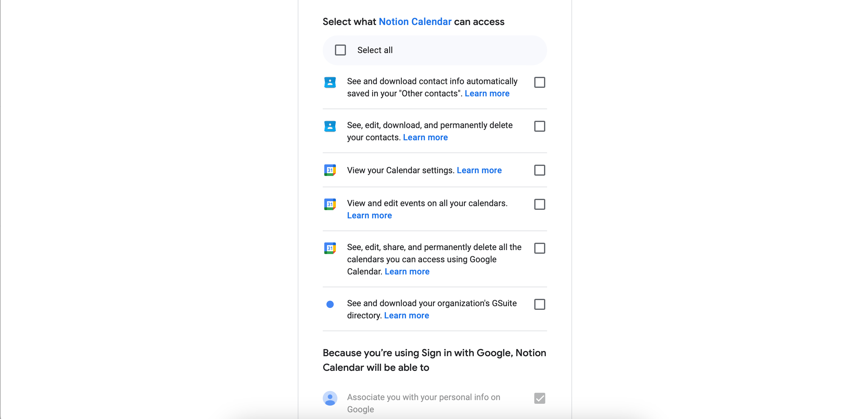Click the profile avatar icon for personal info
This screenshot has width=868, height=419.
click(330, 399)
